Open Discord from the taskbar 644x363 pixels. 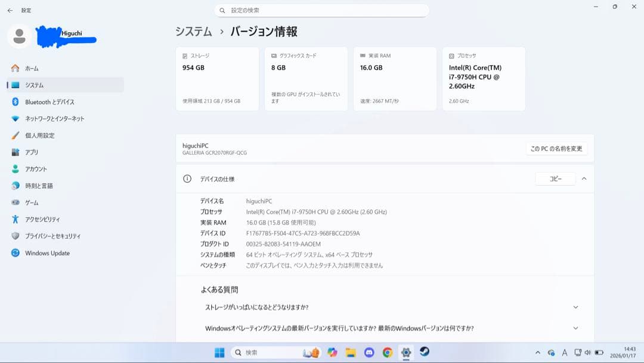(369, 352)
